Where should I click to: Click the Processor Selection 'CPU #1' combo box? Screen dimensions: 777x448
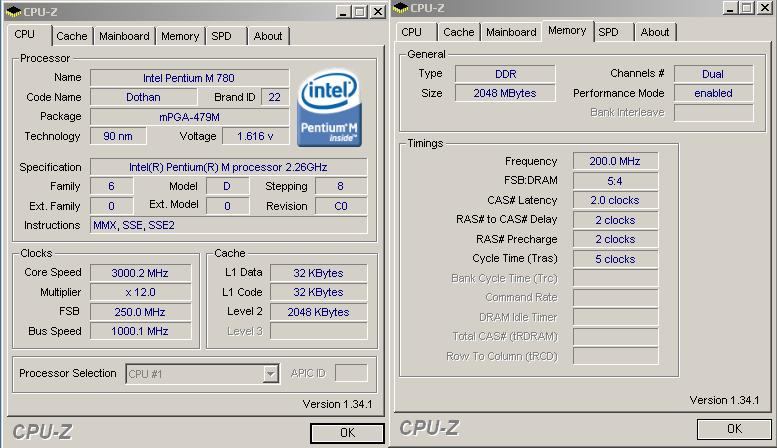click(x=202, y=374)
